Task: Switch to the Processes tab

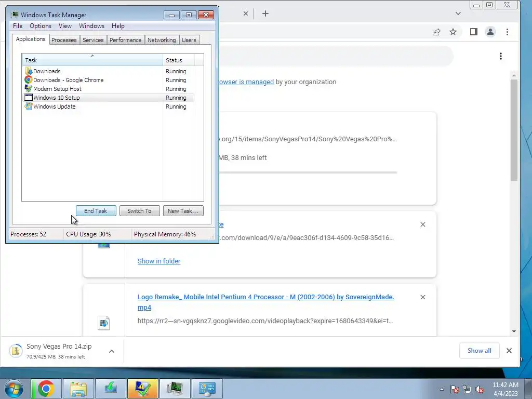Action: point(64,40)
